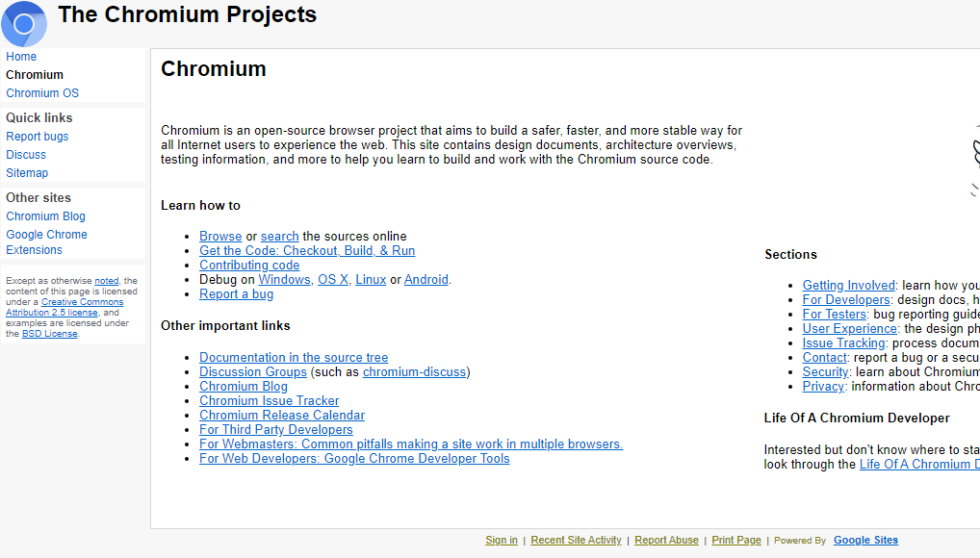Open Chromium Blog in important links list

244,386
